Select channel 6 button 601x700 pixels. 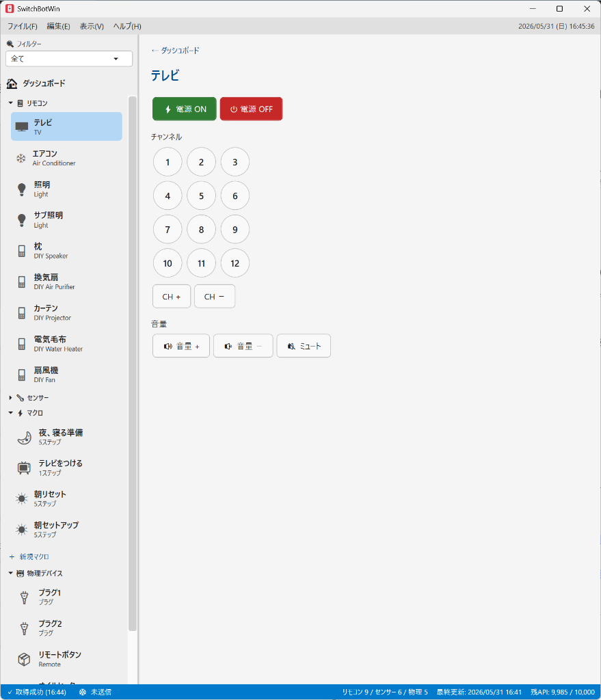tap(235, 196)
